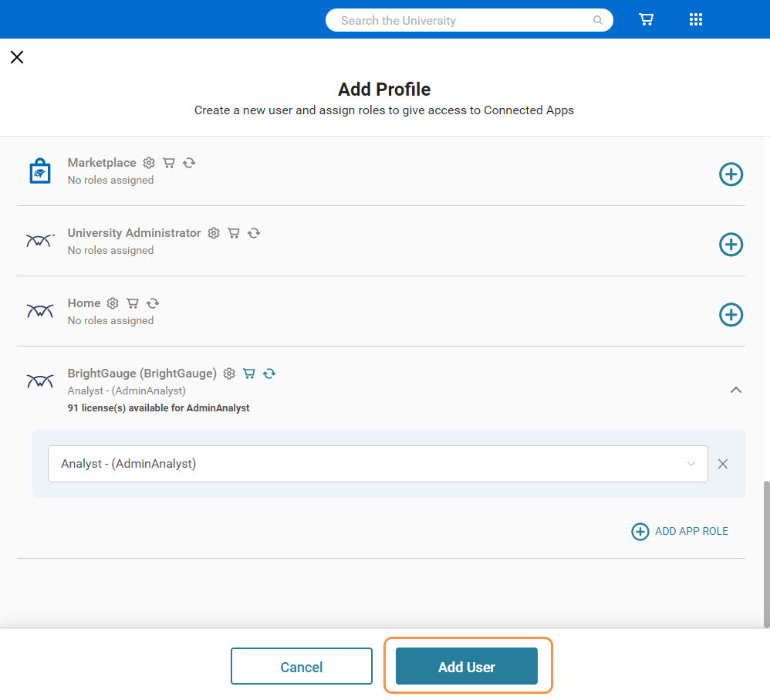
Task: Collapse the BrightGauge roles section
Action: pos(736,390)
